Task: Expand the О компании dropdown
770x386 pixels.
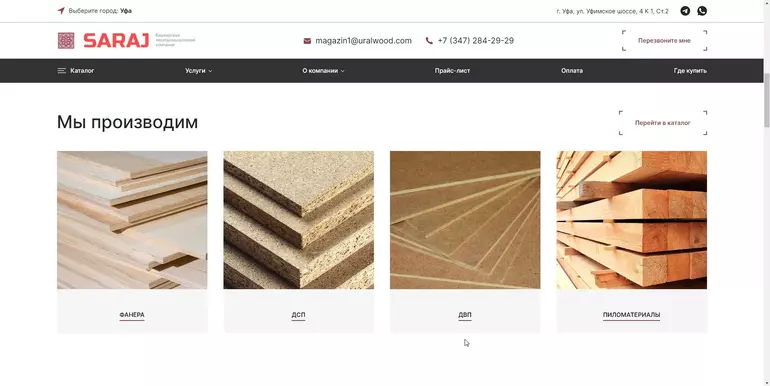Action: pos(323,71)
